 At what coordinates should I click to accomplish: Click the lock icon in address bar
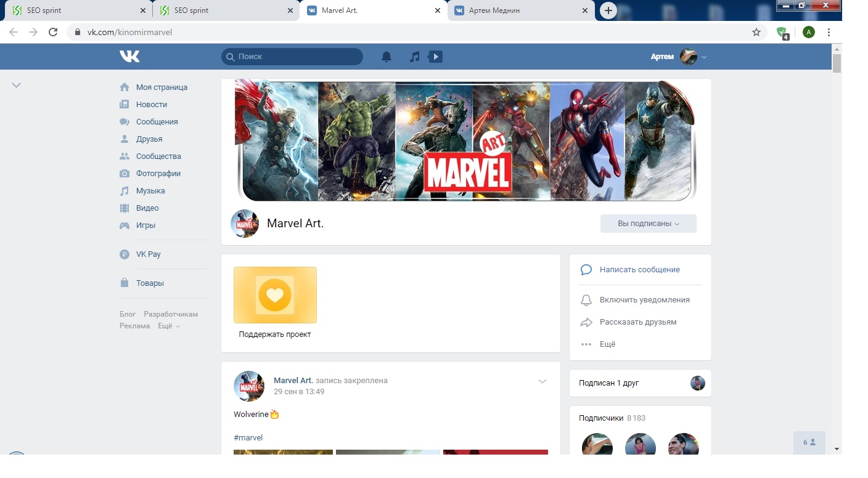tap(77, 32)
